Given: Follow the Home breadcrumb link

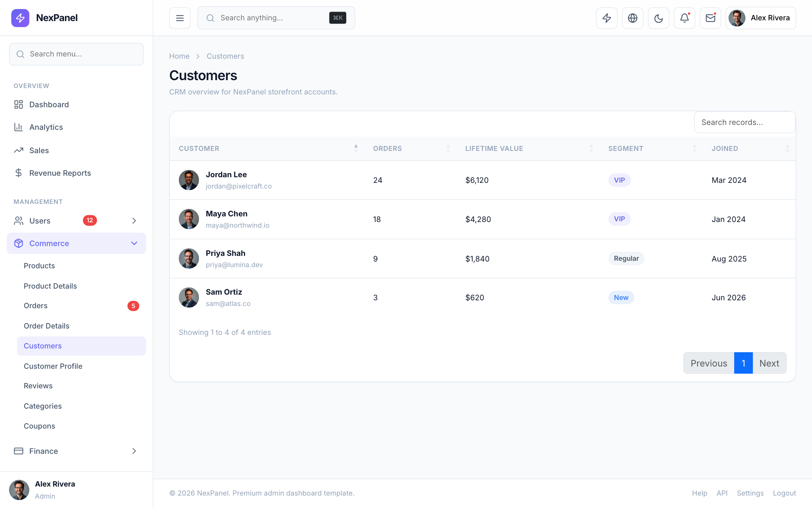Looking at the screenshot, I should tap(179, 56).
